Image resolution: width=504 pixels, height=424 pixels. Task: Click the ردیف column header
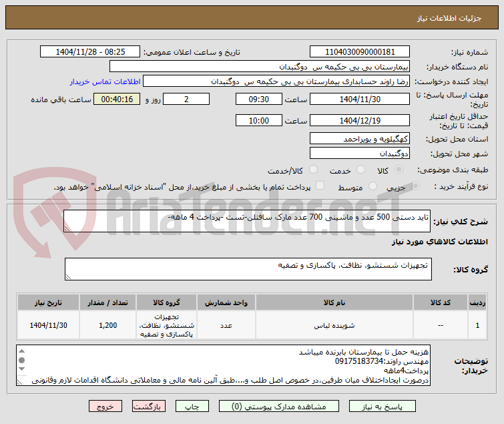pyautogui.click(x=477, y=302)
